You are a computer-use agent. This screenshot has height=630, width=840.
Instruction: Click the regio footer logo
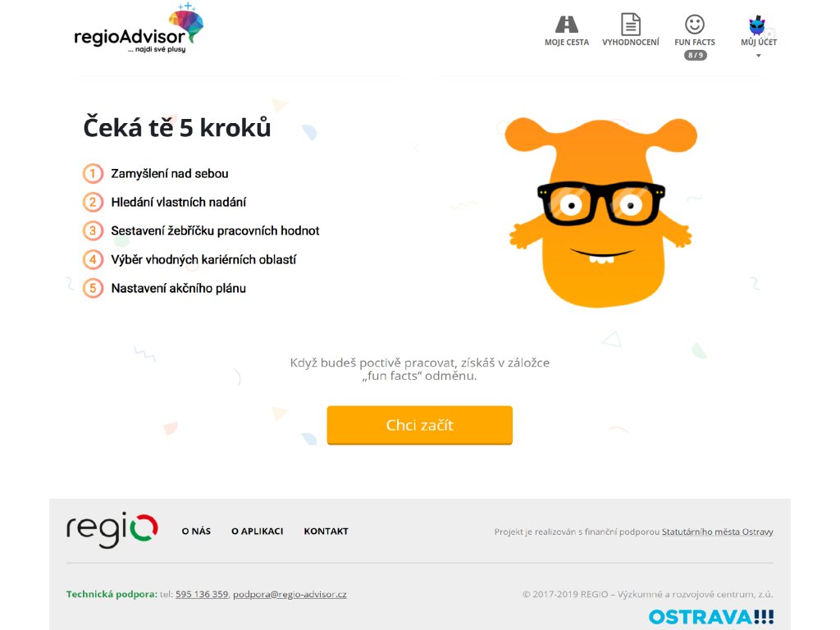(112, 530)
